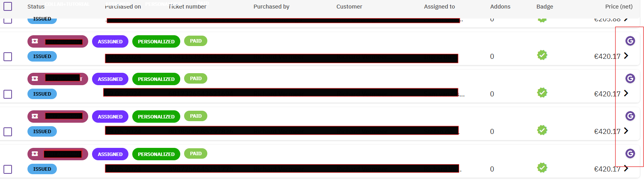Screen dimensions: 644x180
Task: Check the checkbox of the first €420.17 ticket row
Action: coord(8,57)
